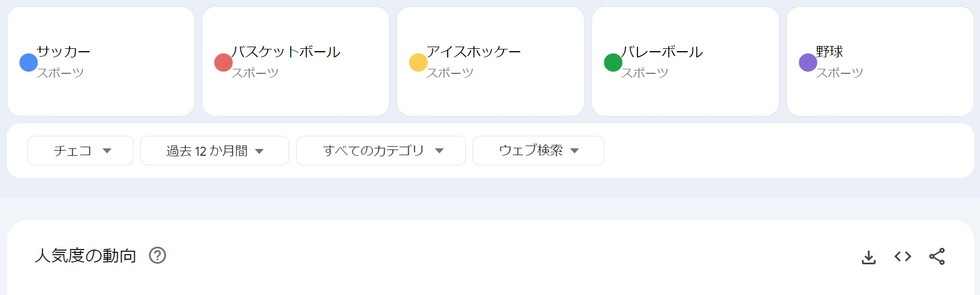Click the share icon
Image resolution: width=980 pixels, height=295 pixels.
(937, 256)
